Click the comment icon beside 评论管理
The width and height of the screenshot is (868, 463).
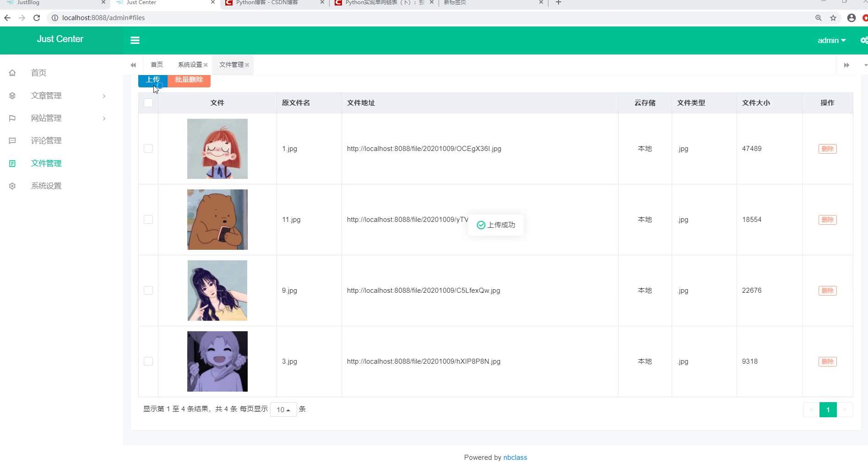(x=12, y=140)
